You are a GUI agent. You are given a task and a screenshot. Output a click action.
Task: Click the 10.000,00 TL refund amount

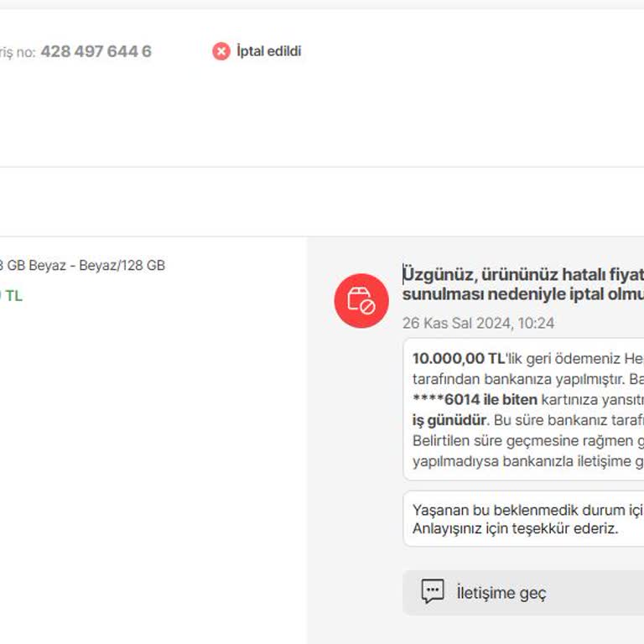click(x=459, y=359)
